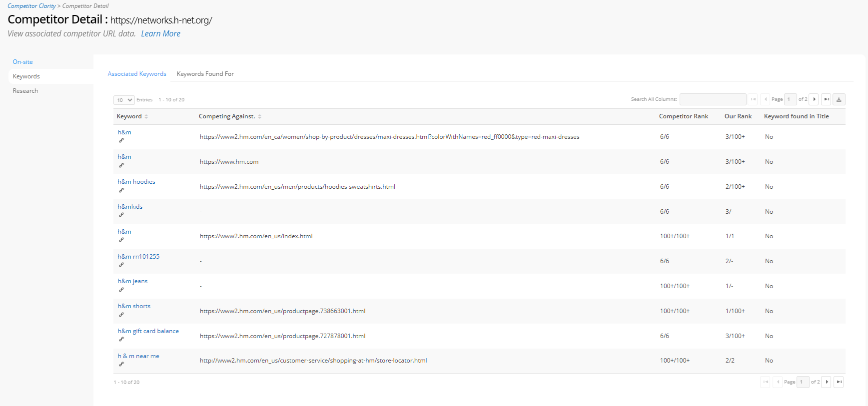Navigate to Competitor Clarity breadcrumb
This screenshot has width=868, height=406.
coord(31,6)
